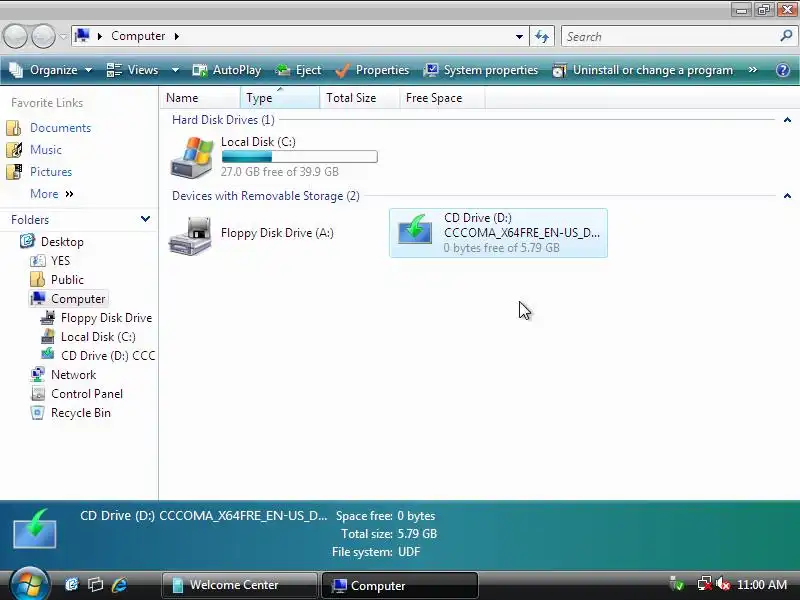The height and width of the screenshot is (600, 800).
Task: Click inside the Search field
Action: (671, 36)
